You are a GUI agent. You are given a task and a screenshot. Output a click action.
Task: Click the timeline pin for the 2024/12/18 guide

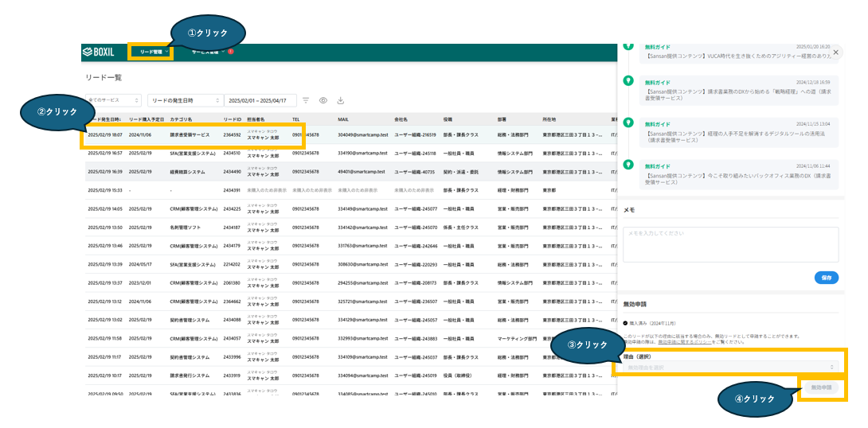(x=628, y=82)
